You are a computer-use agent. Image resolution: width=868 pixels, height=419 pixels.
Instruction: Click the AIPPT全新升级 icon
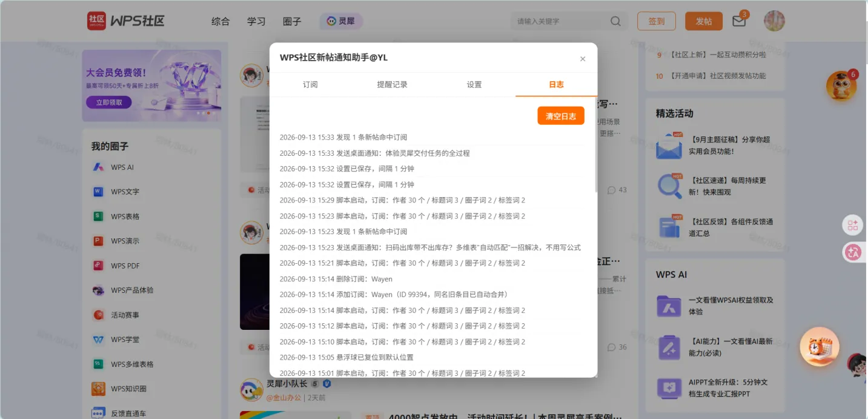(669, 387)
